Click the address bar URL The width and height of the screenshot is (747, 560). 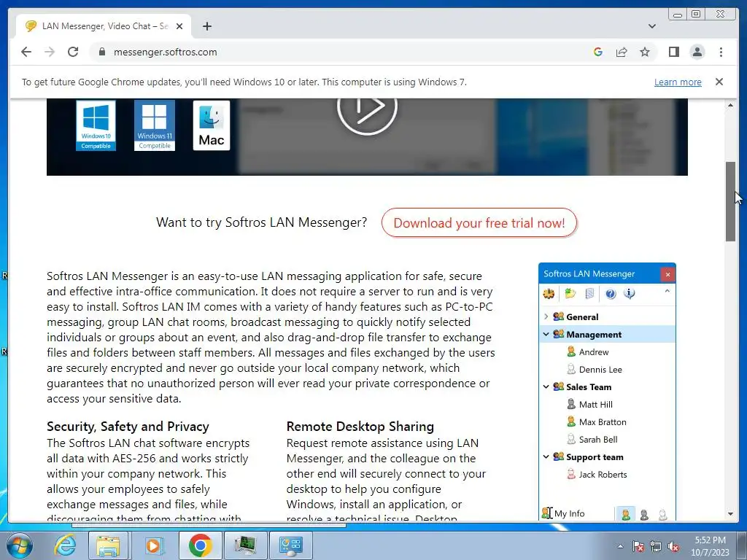click(x=166, y=52)
